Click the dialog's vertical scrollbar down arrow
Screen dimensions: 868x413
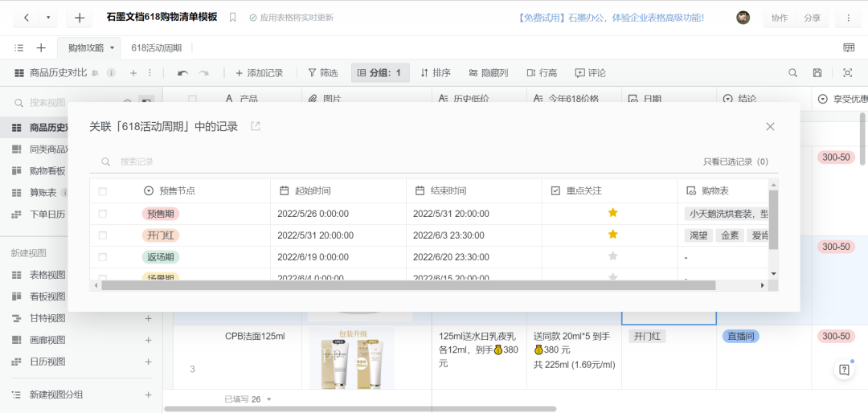point(773,273)
